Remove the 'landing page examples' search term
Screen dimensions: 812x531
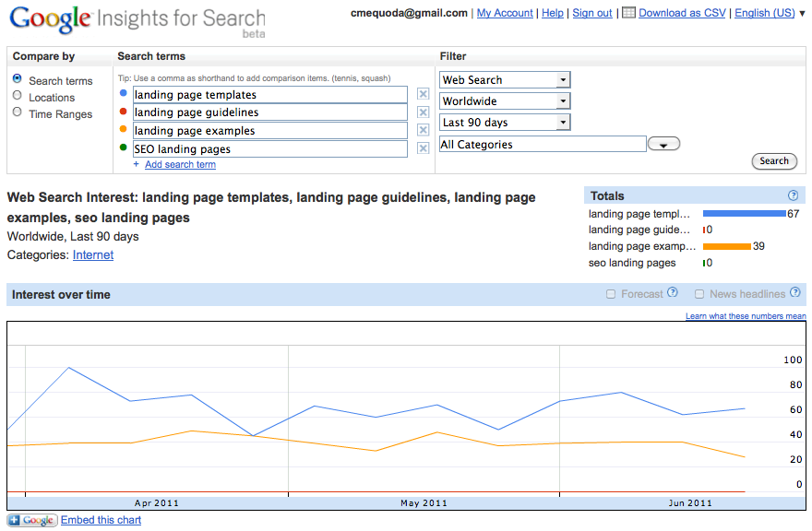point(424,130)
